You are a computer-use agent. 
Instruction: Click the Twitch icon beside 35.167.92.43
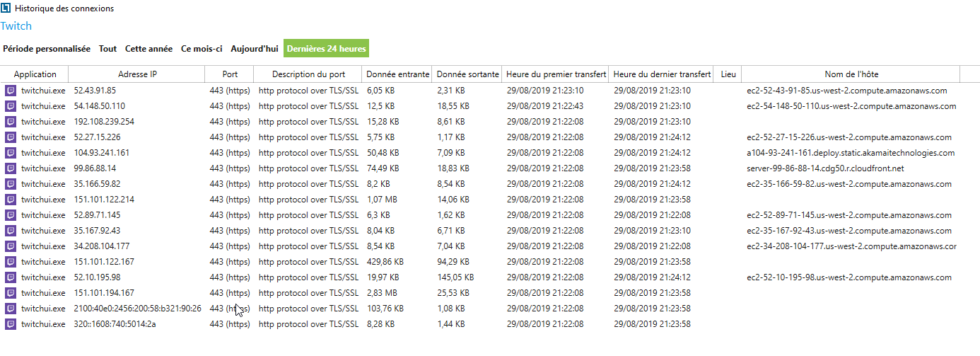coord(10,231)
